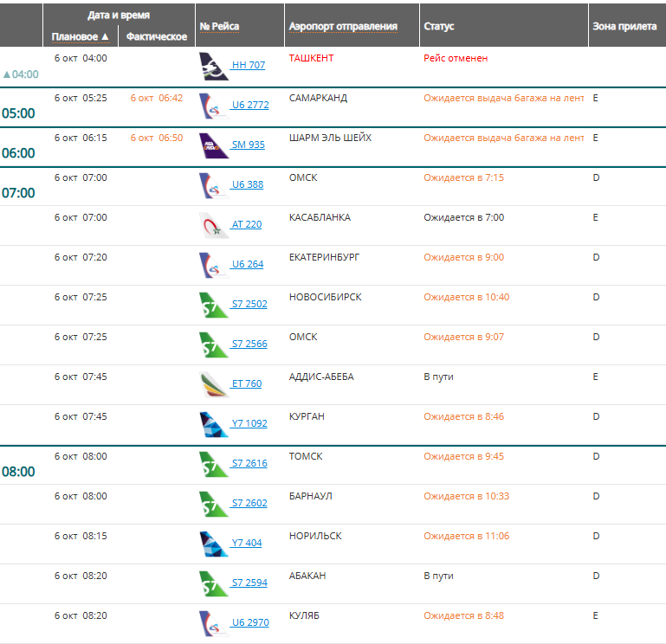This screenshot has width=666, height=644.
Task: Click the ШАРМ ЭЛЬ ШЕЙХ airport cell
Action: click(x=330, y=138)
